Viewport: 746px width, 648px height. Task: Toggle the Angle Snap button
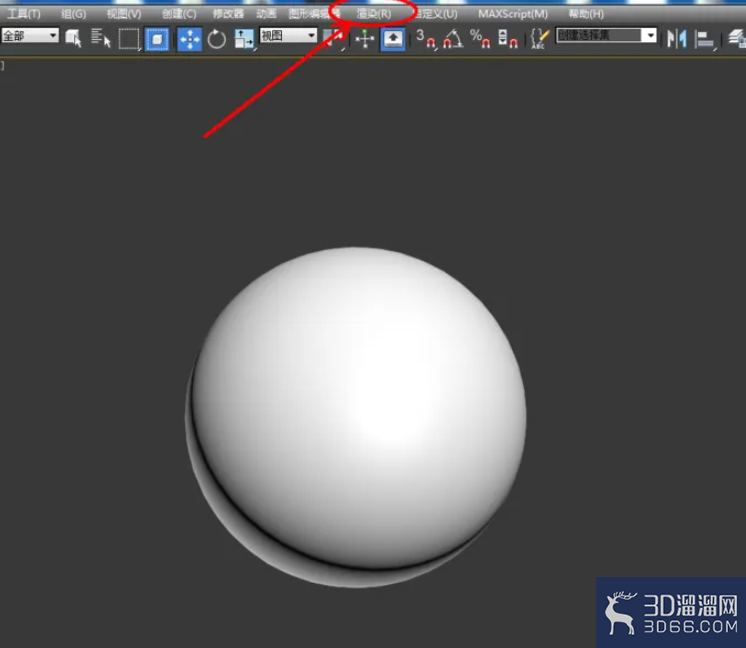pos(453,39)
